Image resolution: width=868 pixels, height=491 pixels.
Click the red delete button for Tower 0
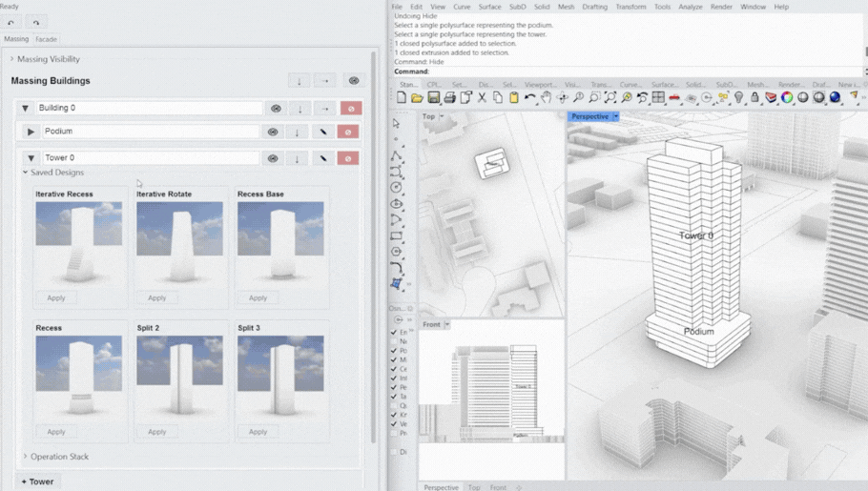click(x=347, y=158)
